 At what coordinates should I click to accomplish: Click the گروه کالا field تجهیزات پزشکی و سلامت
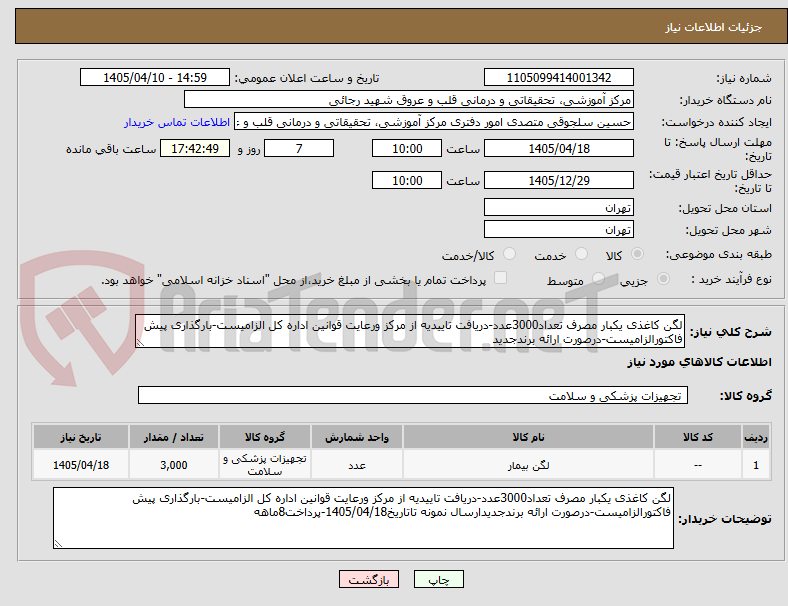(x=413, y=395)
